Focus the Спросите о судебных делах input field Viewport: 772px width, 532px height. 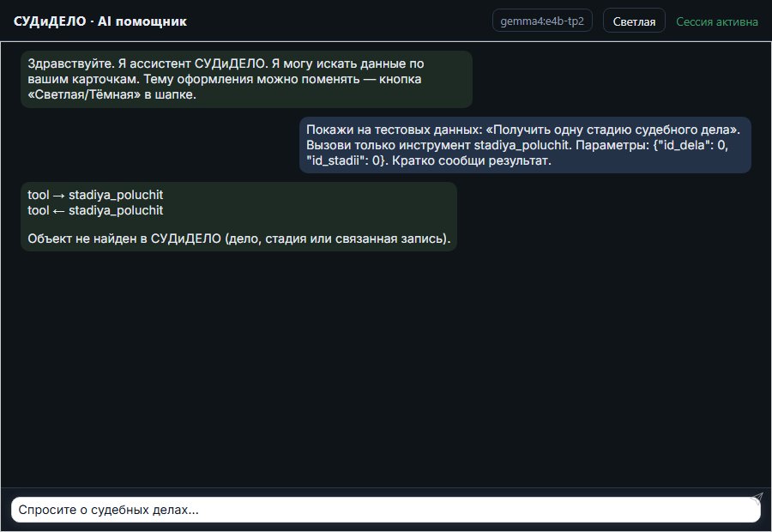tap(385, 510)
